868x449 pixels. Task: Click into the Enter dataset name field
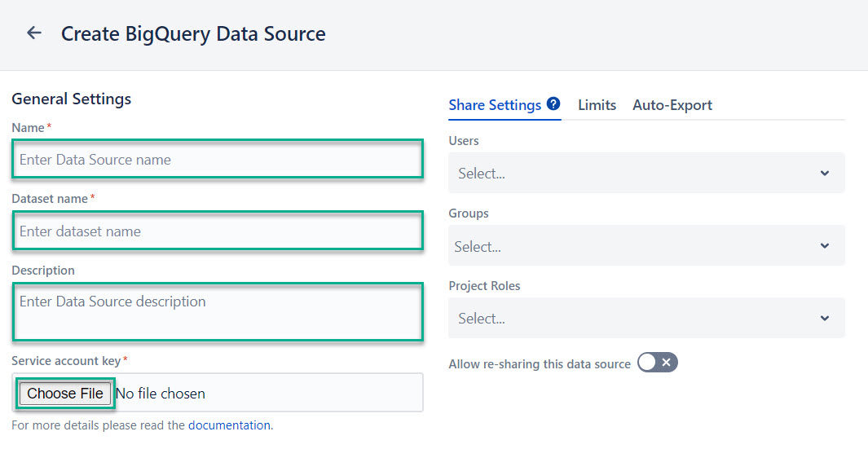pyautogui.click(x=218, y=231)
